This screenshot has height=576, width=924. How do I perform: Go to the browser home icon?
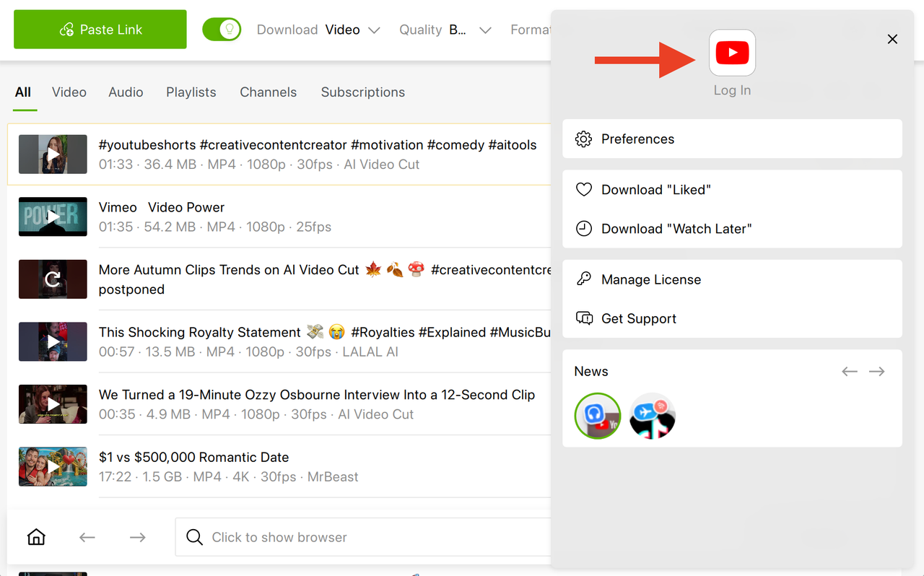tap(36, 537)
